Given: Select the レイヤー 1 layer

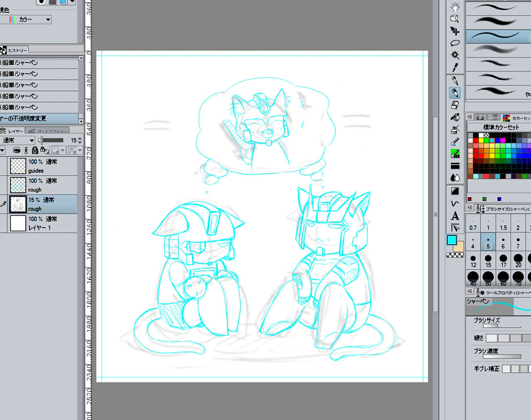Looking at the screenshot, I should [x=42, y=223].
